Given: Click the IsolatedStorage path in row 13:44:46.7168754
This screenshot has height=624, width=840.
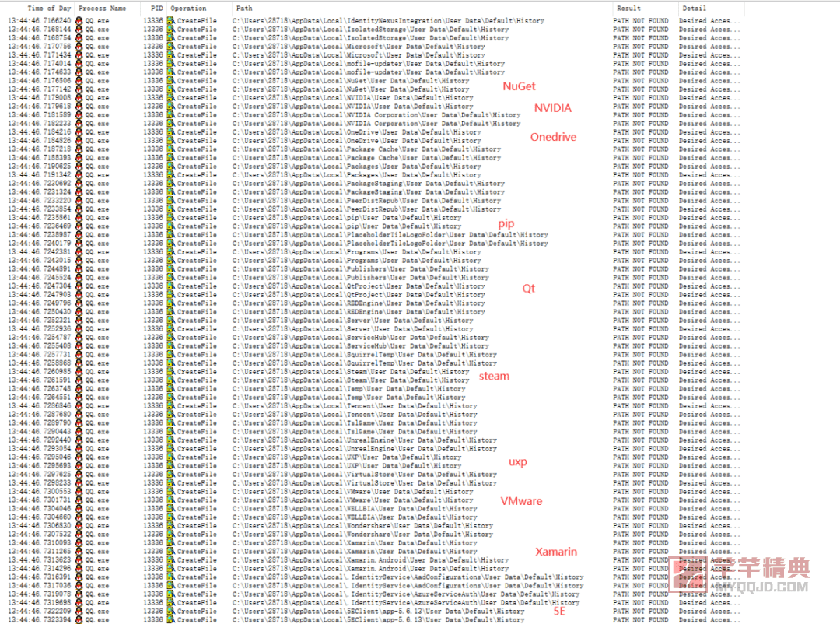Looking at the screenshot, I should (x=371, y=38).
